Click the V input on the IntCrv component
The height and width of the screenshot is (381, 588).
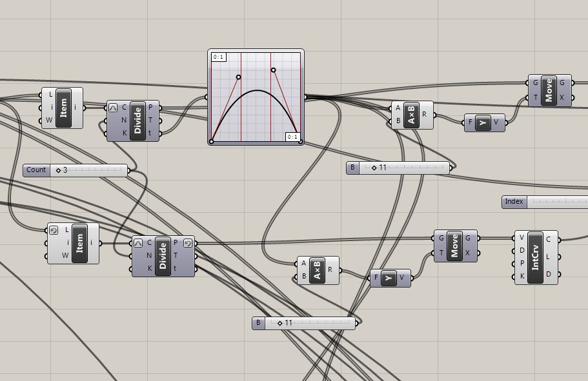(522, 237)
